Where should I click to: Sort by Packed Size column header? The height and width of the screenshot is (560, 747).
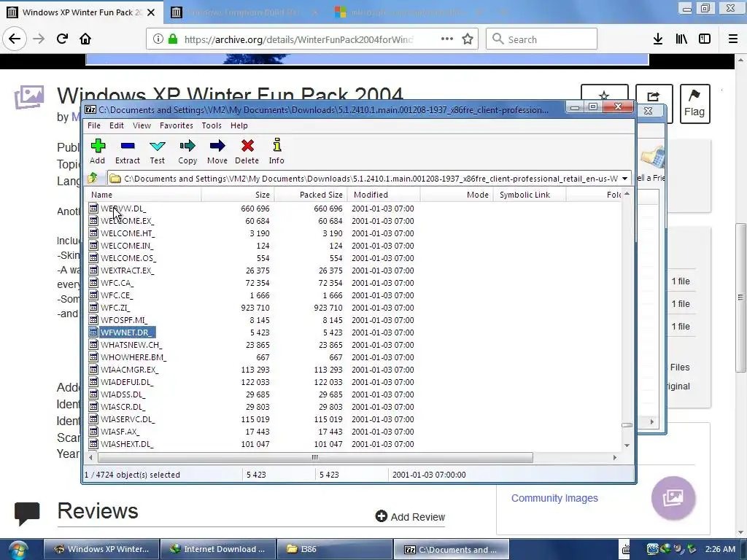tap(311, 195)
